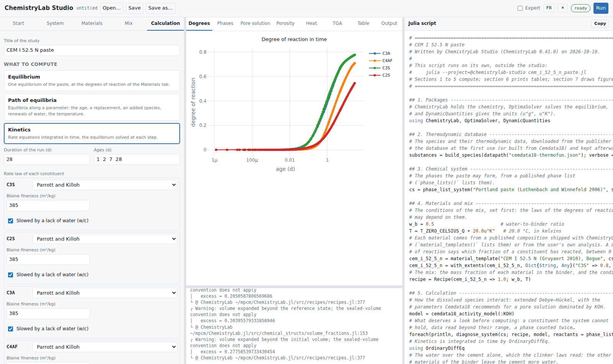Uncheck 'Slowed by a lack of water' for C2S
This screenshot has width=613, height=364.
(11, 275)
